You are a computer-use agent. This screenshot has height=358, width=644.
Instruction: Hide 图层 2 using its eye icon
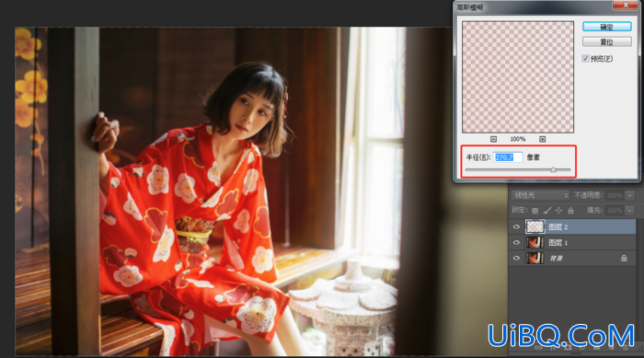coord(517,227)
